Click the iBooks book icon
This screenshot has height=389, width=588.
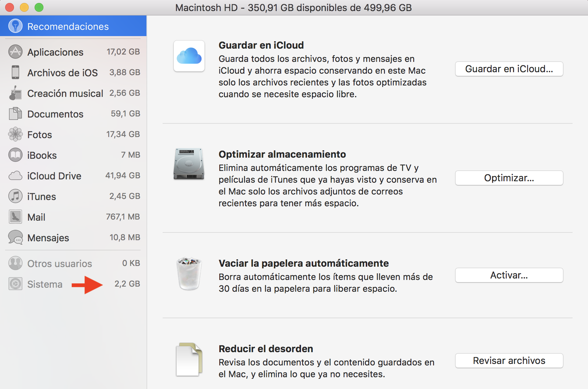tap(15, 155)
